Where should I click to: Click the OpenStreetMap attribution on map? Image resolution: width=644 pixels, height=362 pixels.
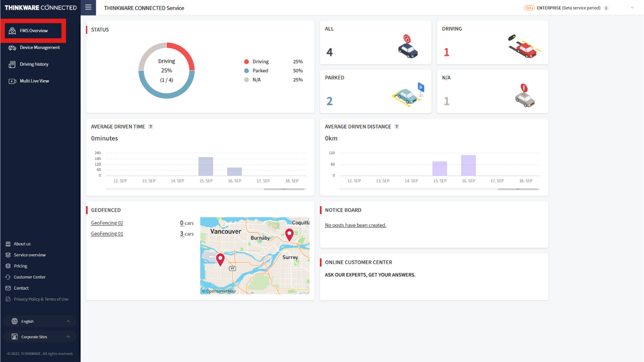pos(219,291)
